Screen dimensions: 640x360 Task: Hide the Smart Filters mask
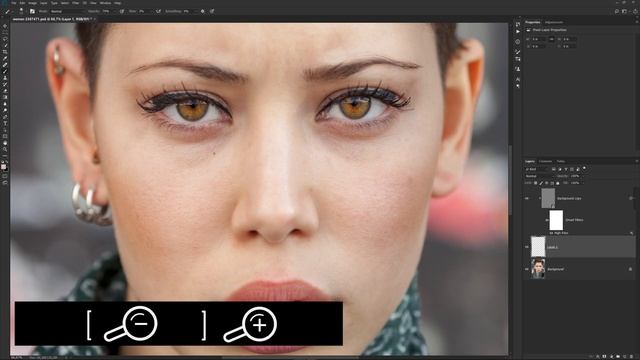coord(547,220)
